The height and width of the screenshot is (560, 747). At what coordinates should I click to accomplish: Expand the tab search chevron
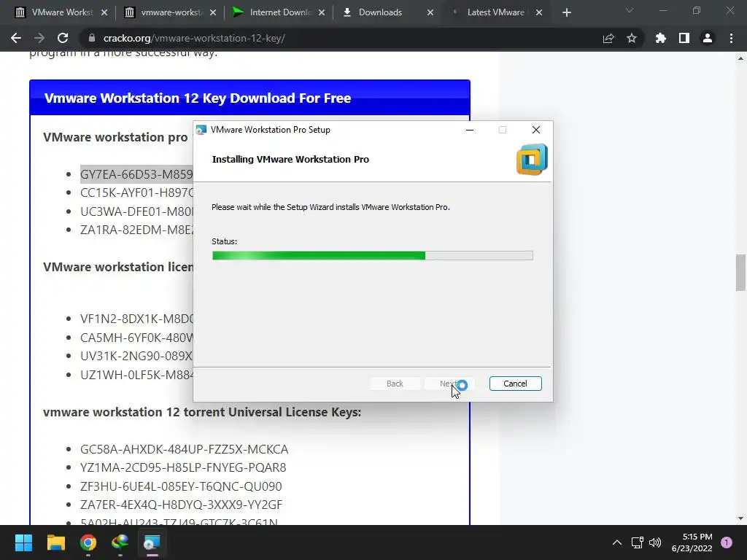630,10
